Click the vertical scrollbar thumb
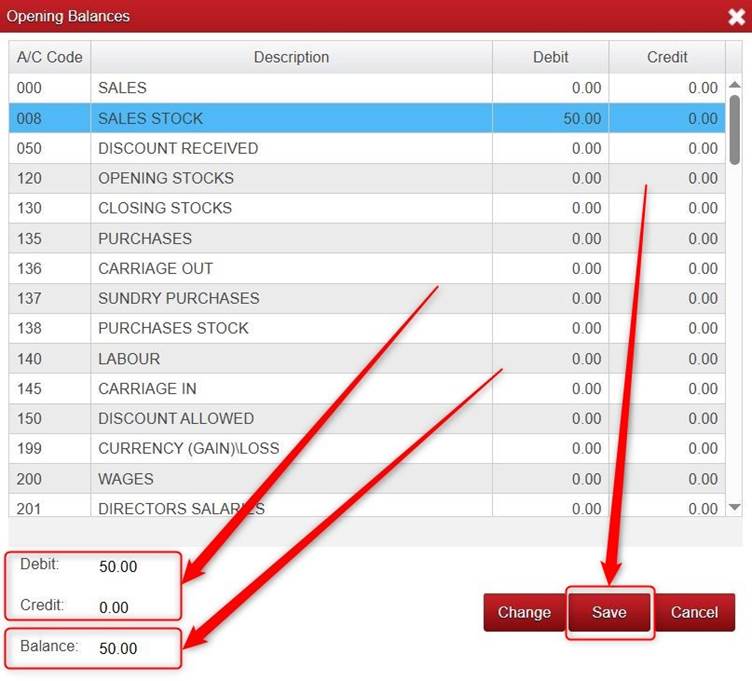The height and width of the screenshot is (681, 752). pyautogui.click(x=734, y=129)
